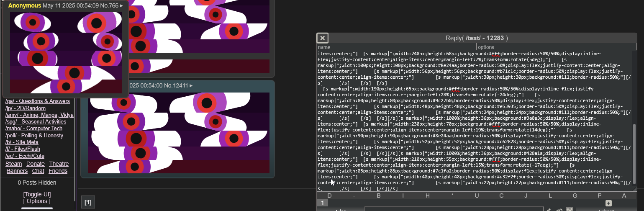Click the 0 Posts Hidden text

click(37, 183)
